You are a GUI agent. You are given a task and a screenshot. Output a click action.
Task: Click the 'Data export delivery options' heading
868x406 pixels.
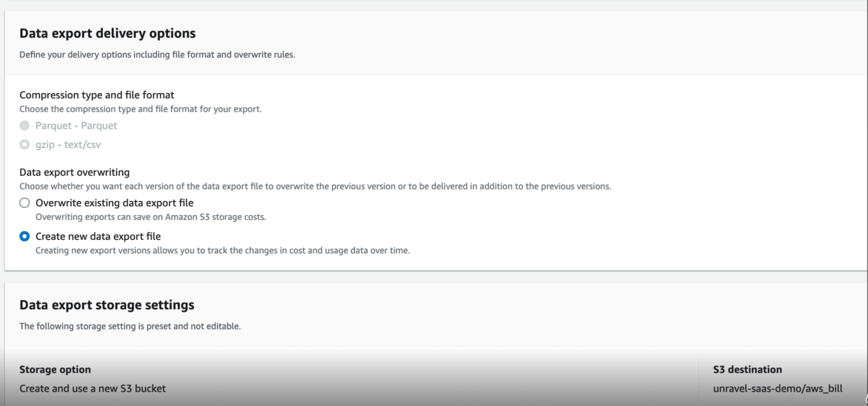pyautogui.click(x=107, y=33)
